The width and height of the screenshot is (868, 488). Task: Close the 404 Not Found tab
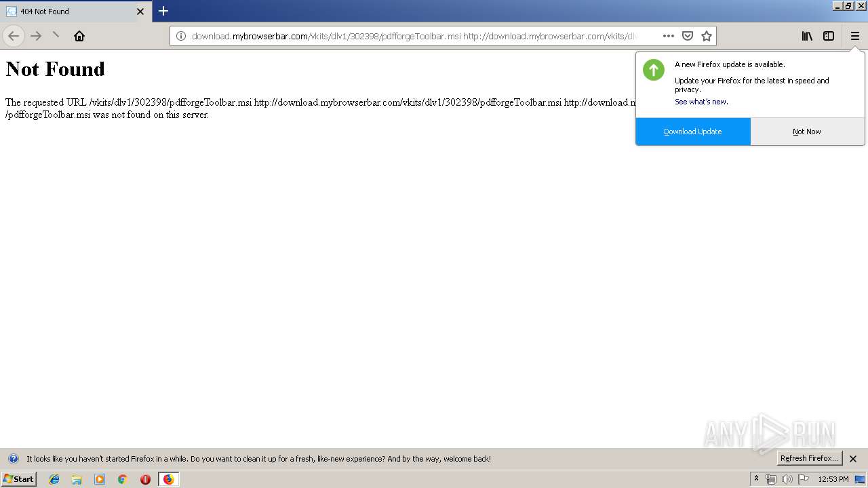tap(140, 12)
